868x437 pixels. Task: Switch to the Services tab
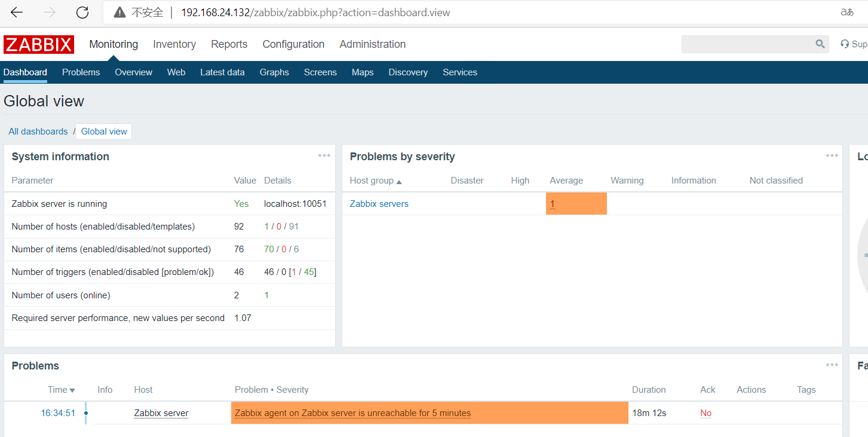point(460,72)
